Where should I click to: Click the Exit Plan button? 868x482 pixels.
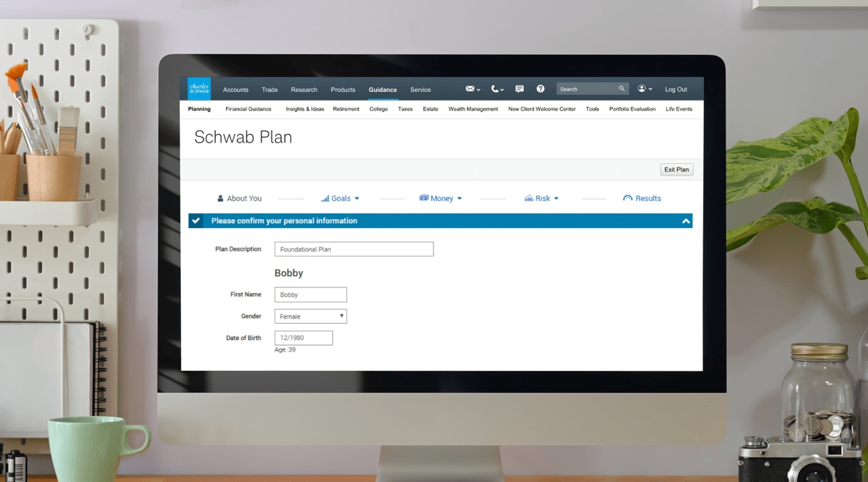click(676, 169)
